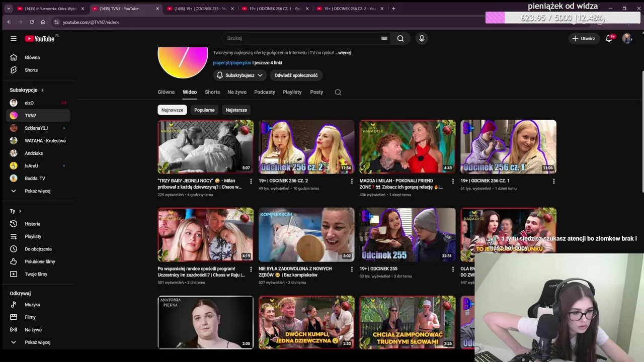Switch to channel Na żywo tab

click(x=237, y=92)
